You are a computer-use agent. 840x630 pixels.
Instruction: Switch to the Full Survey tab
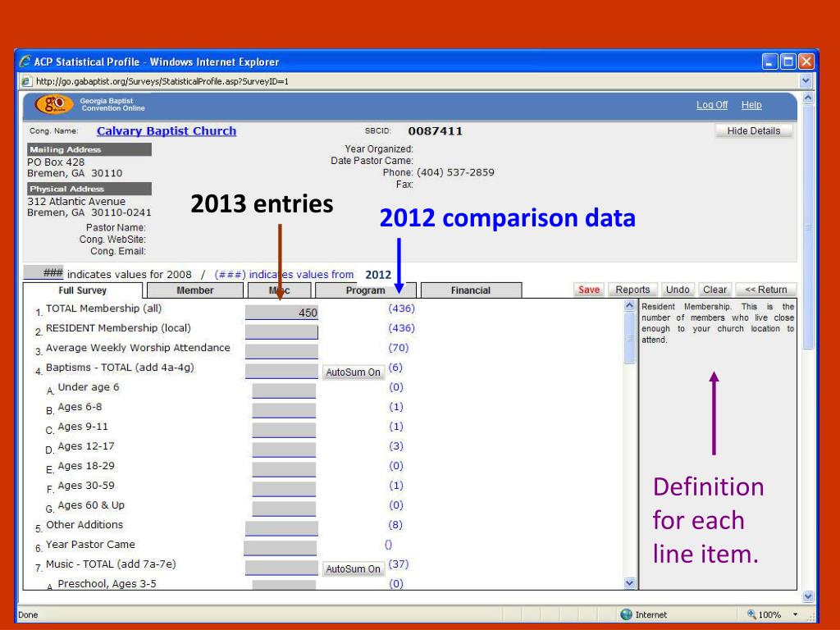point(83,290)
